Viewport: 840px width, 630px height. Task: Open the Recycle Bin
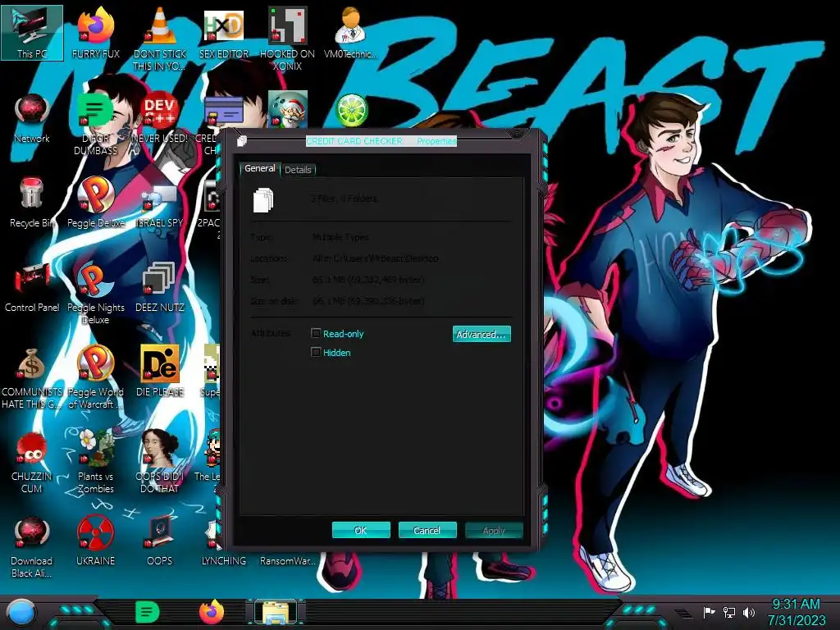pos(32,203)
